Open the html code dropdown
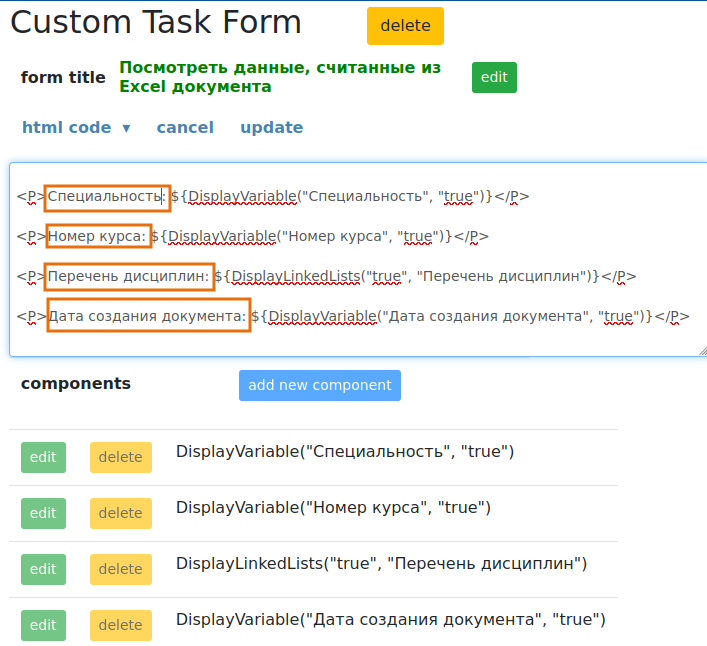 76,128
